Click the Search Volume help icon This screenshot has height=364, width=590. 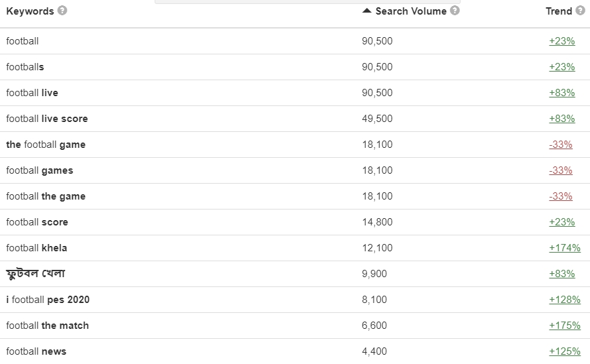point(455,11)
